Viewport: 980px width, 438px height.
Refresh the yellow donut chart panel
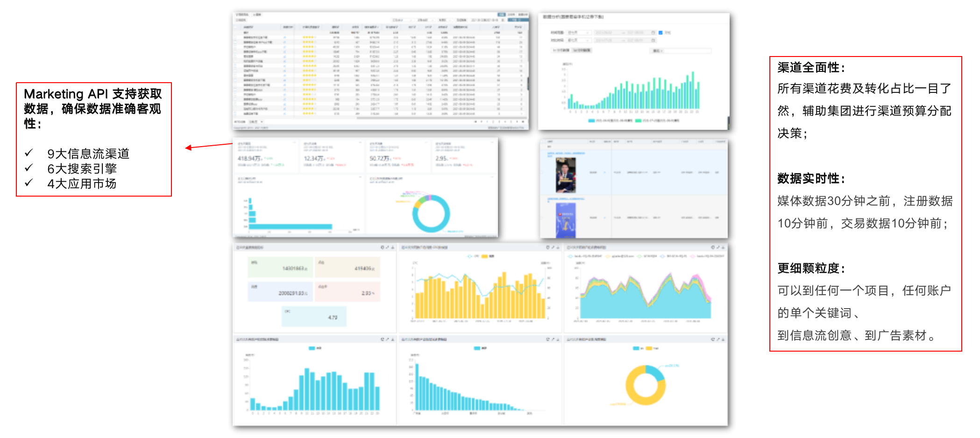coord(713,339)
